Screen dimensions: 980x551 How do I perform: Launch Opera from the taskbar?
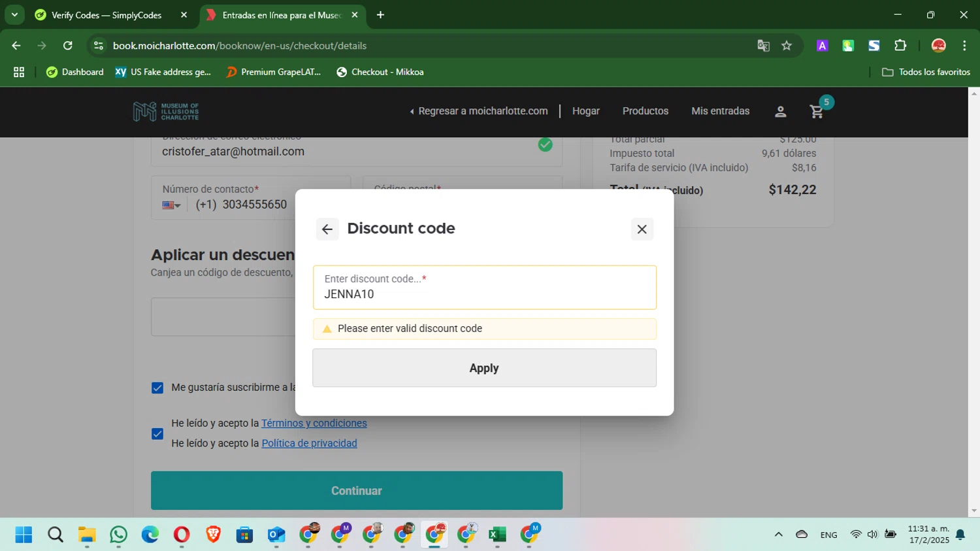click(182, 535)
